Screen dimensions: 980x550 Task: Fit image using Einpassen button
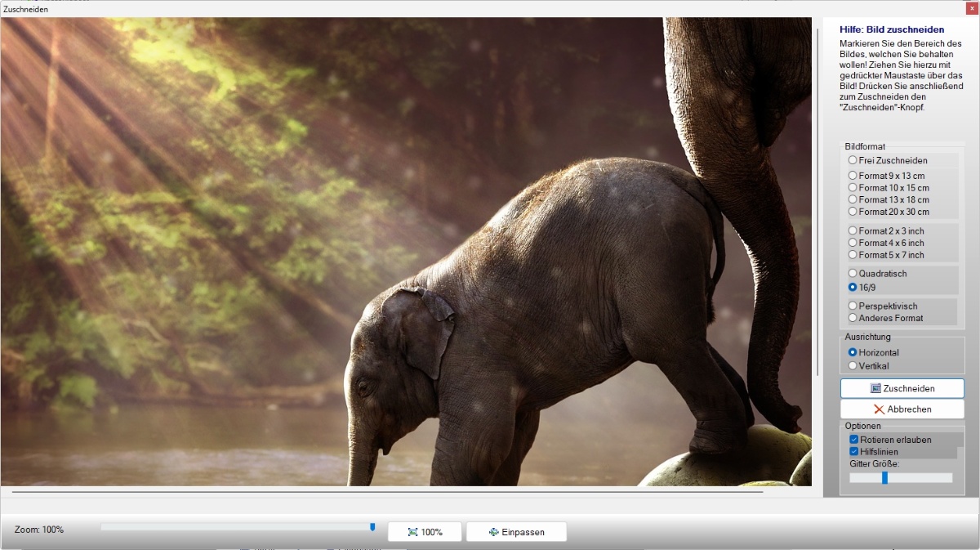[x=516, y=532]
